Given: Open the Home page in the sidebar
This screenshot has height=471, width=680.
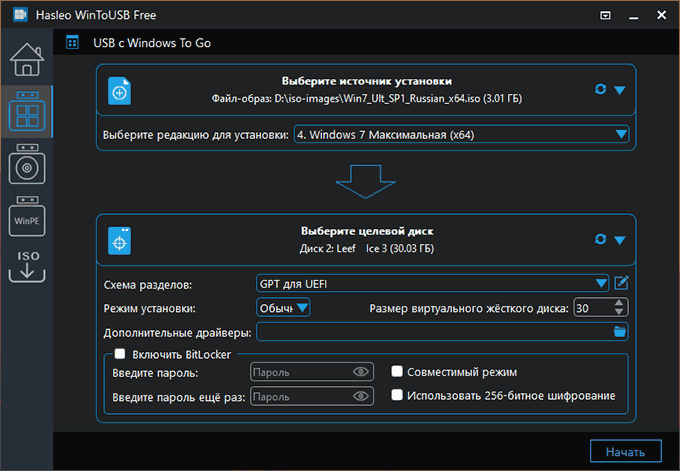Looking at the screenshot, I should click(x=27, y=59).
